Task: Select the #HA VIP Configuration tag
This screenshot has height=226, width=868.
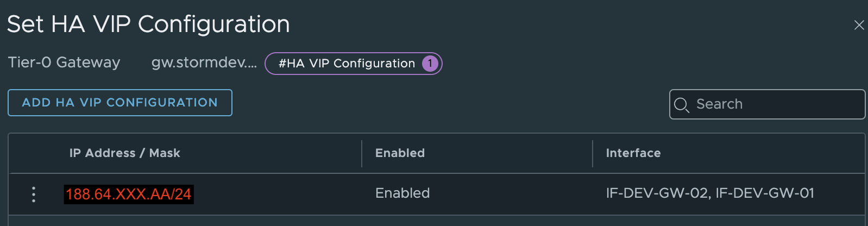Action: pos(347,64)
